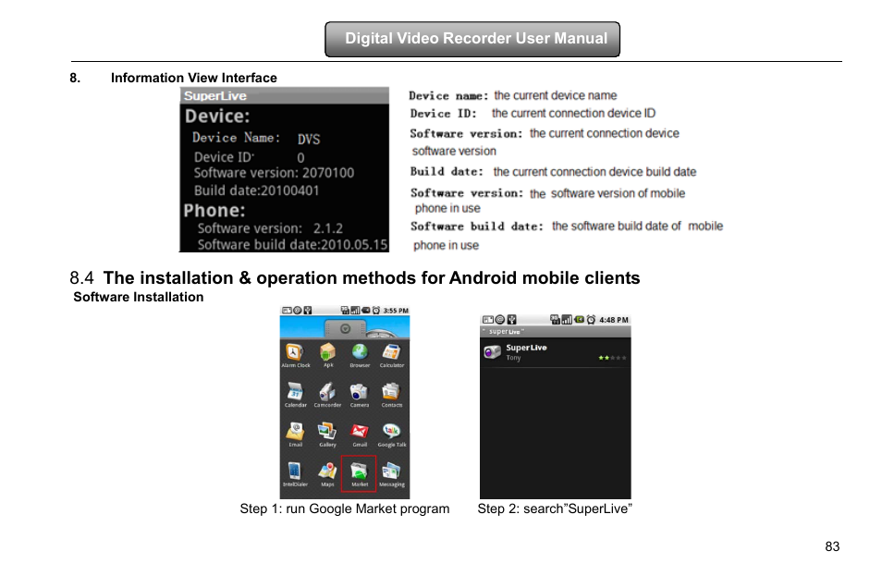
Task: Click the alarm icon beside 4:48 PM
Action: [591, 320]
